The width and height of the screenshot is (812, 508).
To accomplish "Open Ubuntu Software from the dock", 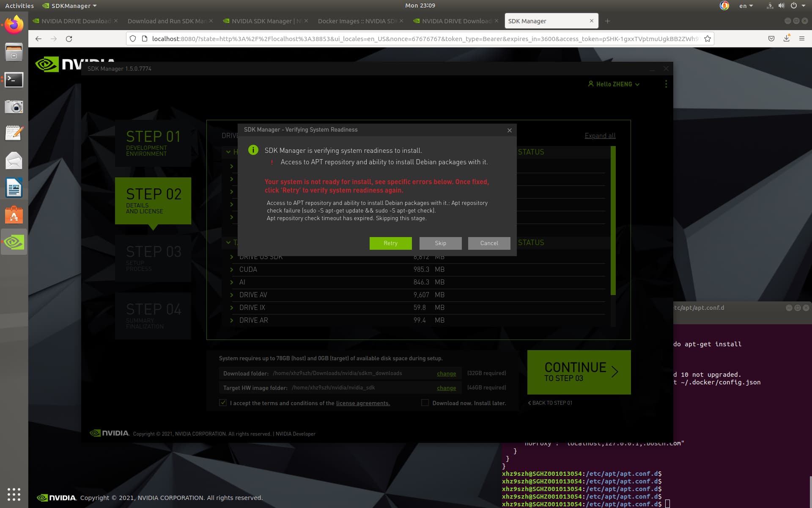I will click(14, 215).
